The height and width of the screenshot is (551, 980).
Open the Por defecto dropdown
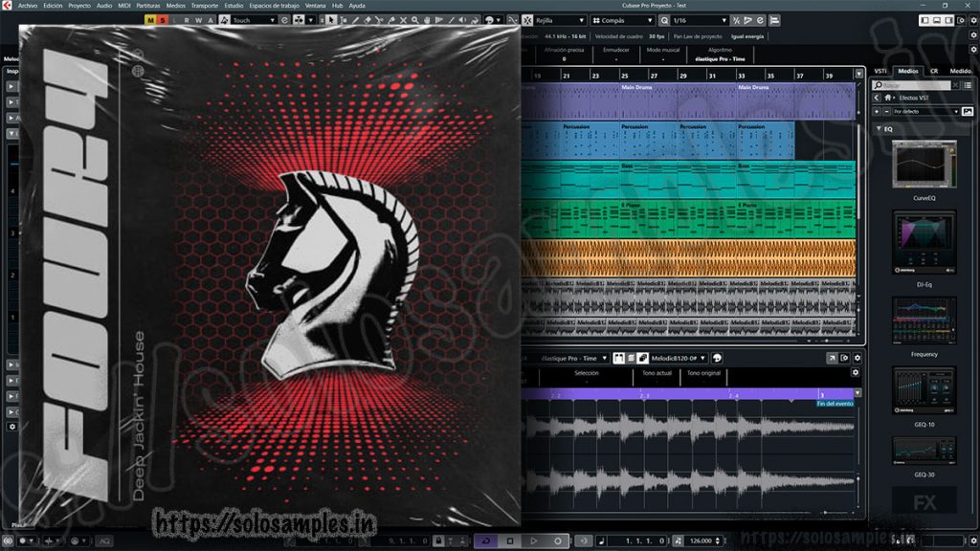pos(925,111)
